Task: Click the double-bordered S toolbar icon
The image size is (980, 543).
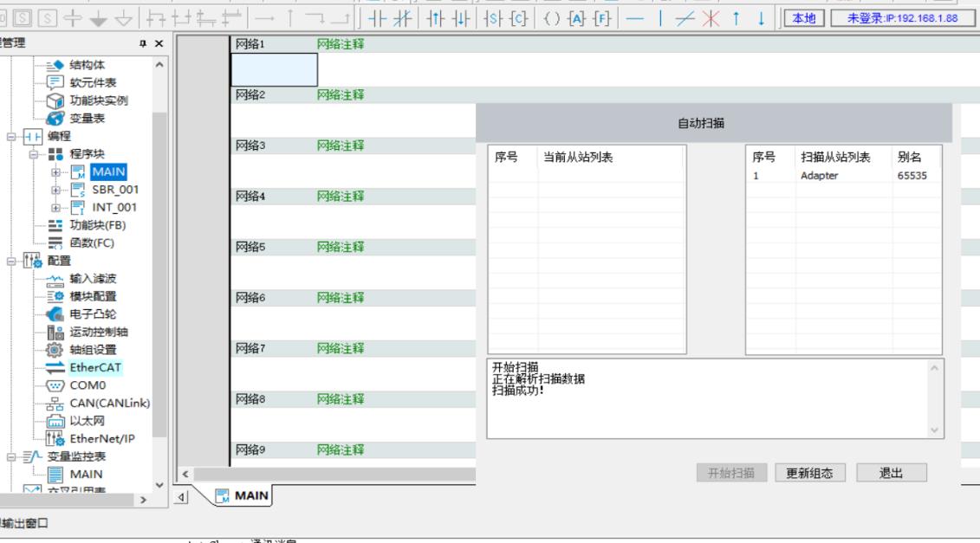Action: [x=22, y=18]
